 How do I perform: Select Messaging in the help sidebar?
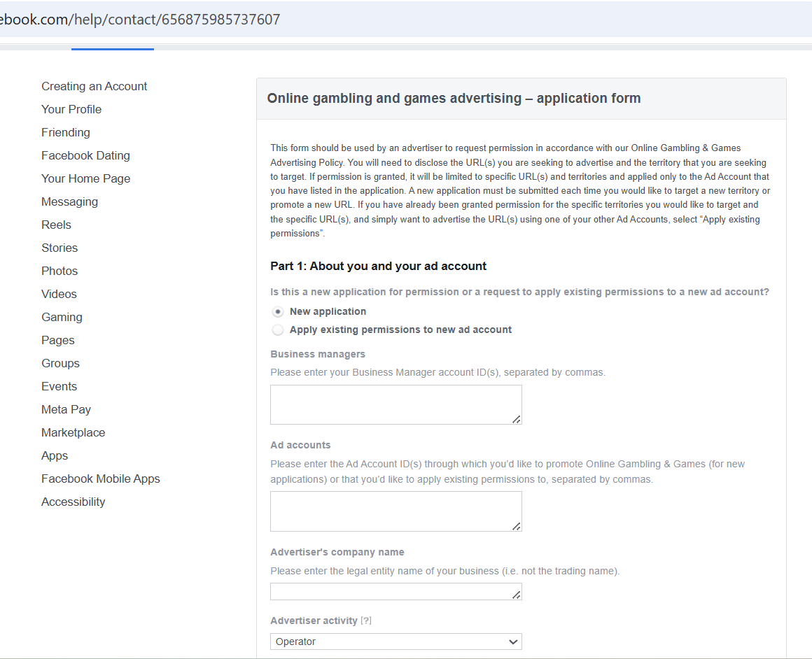point(69,202)
